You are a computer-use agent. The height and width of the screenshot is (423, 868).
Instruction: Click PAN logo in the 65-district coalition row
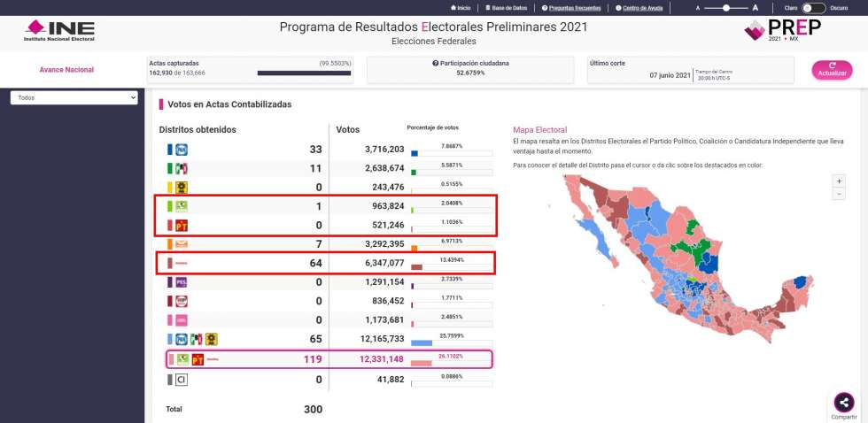pyautogui.click(x=182, y=339)
